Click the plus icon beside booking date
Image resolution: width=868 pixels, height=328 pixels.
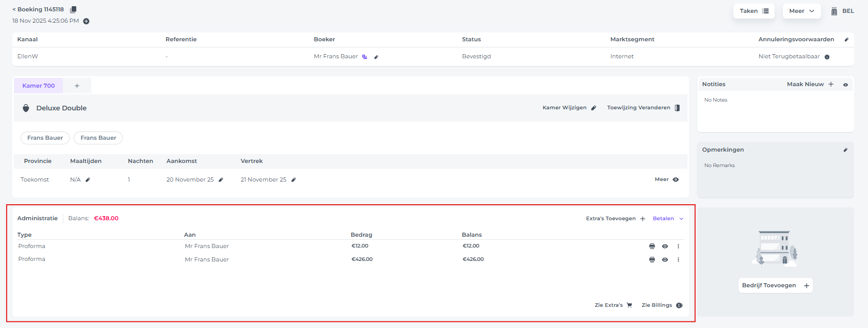[x=86, y=21]
